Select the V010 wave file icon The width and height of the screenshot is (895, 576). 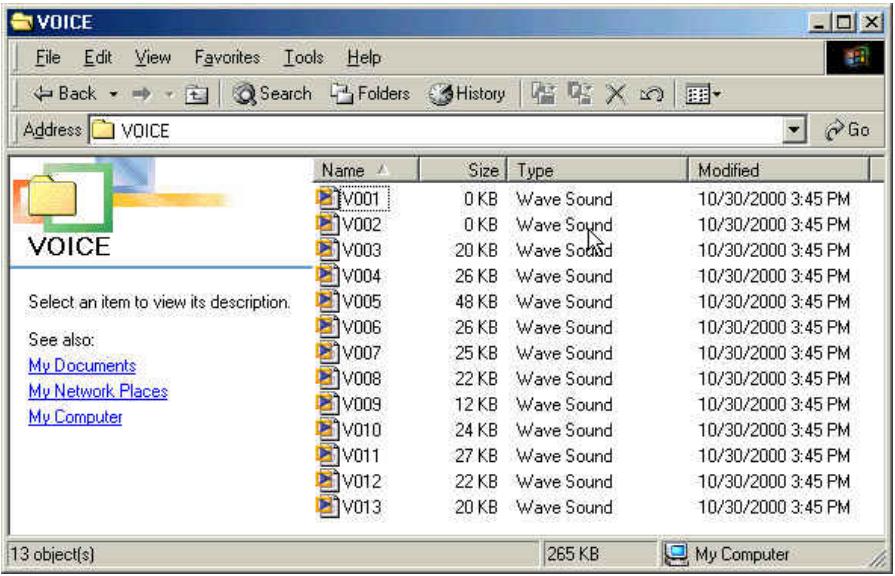pyautogui.click(x=326, y=429)
